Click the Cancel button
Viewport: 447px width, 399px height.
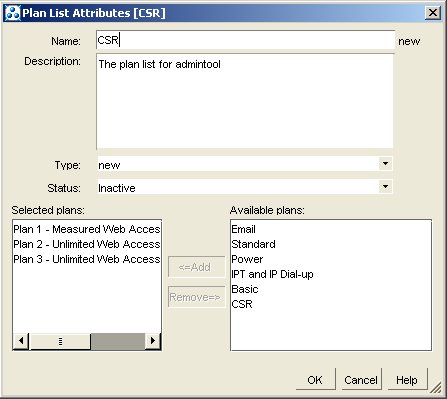[361, 380]
